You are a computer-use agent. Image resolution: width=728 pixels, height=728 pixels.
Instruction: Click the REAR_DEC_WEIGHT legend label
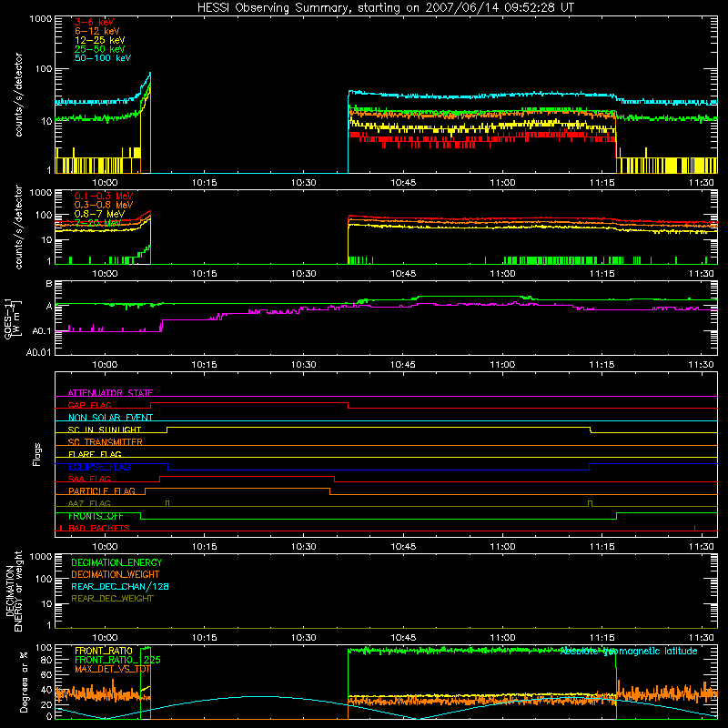pos(112,599)
